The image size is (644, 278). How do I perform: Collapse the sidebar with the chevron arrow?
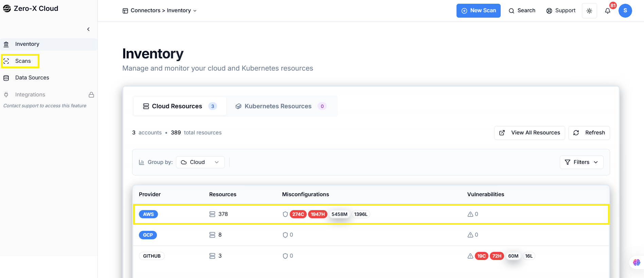pos(88,29)
